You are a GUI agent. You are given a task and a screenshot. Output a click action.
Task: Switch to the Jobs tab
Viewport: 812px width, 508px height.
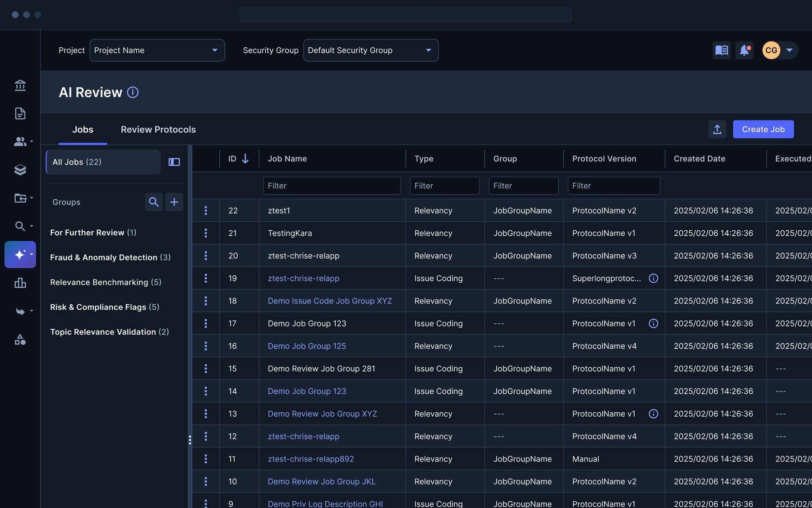[83, 130]
